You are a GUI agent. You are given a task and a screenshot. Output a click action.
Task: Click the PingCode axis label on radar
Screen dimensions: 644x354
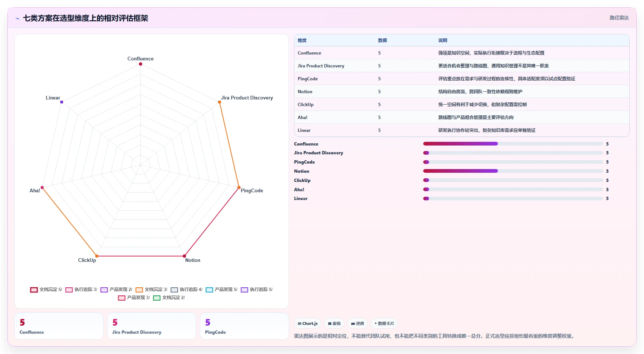(252, 190)
